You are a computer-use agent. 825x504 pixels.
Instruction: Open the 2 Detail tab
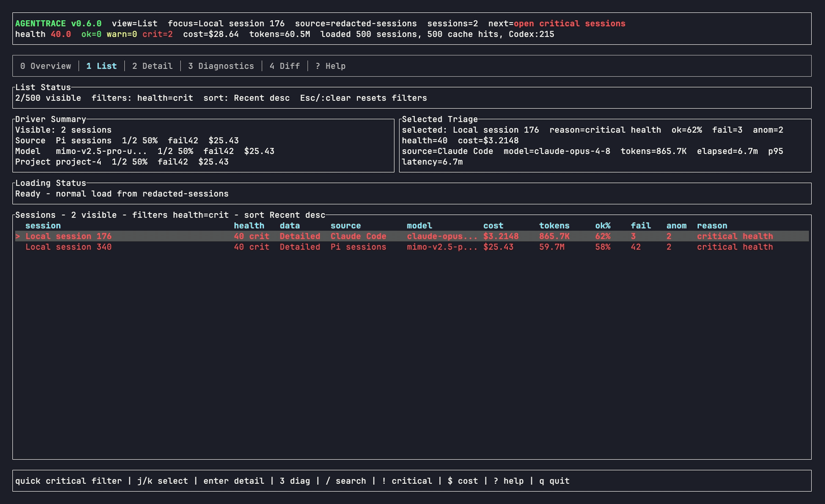click(152, 66)
